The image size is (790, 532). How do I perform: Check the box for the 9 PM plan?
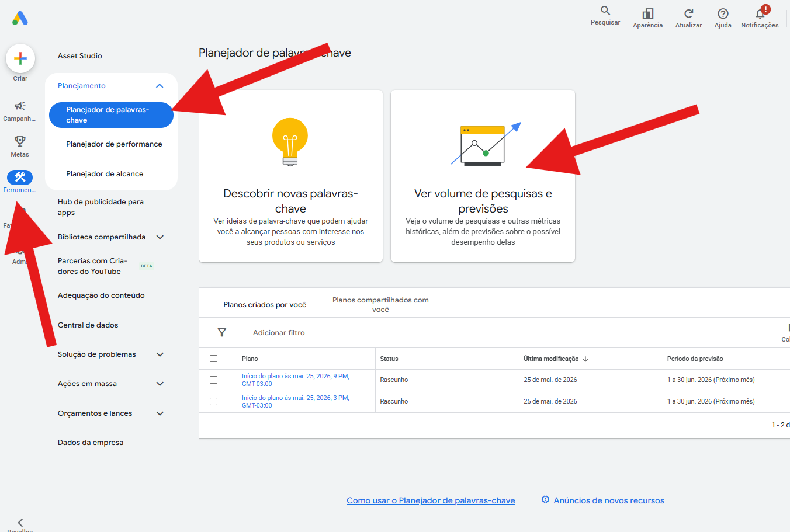pyautogui.click(x=213, y=380)
